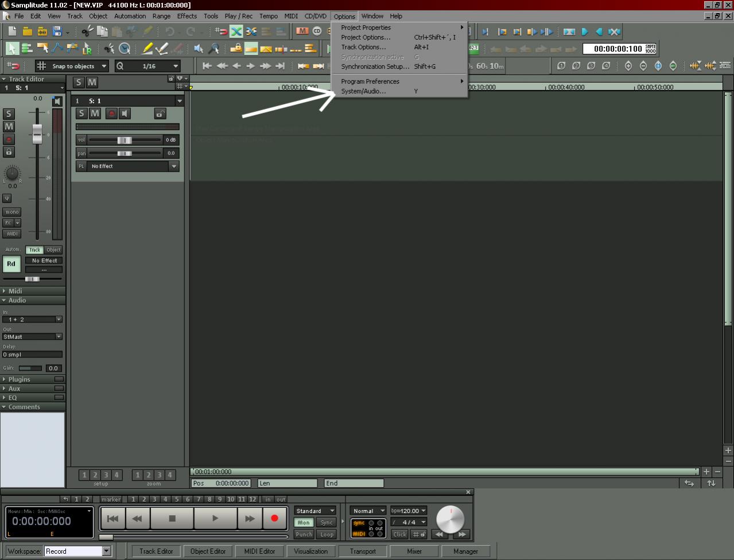Toggle Solo button in Track Editor strip

(9, 114)
